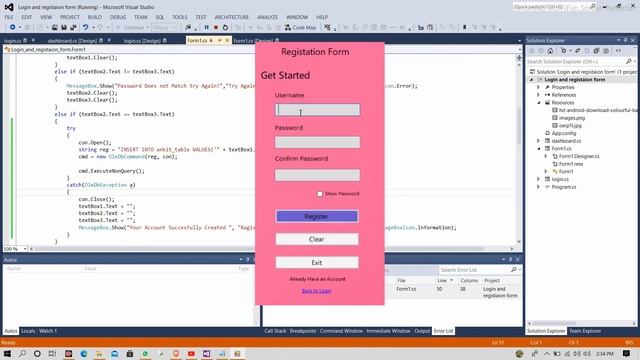The height and width of the screenshot is (360, 640).
Task: Open the Immediate Window tab
Action: pos(388,331)
